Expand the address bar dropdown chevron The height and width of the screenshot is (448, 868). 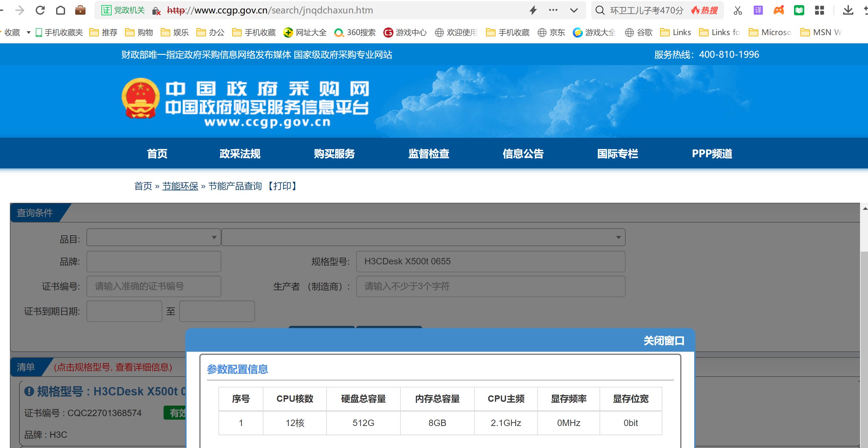[x=574, y=11]
